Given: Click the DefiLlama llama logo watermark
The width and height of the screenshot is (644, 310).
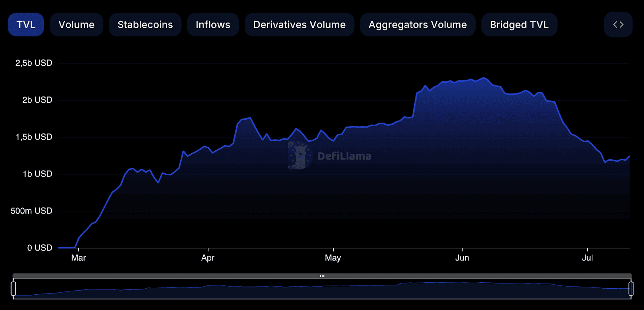Looking at the screenshot, I should [x=300, y=156].
